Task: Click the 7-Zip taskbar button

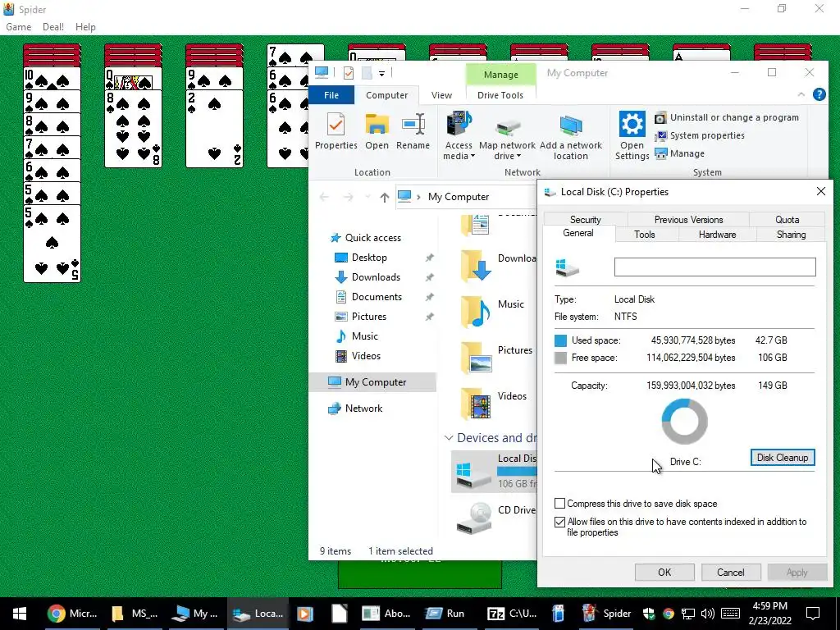Action: pos(512,614)
